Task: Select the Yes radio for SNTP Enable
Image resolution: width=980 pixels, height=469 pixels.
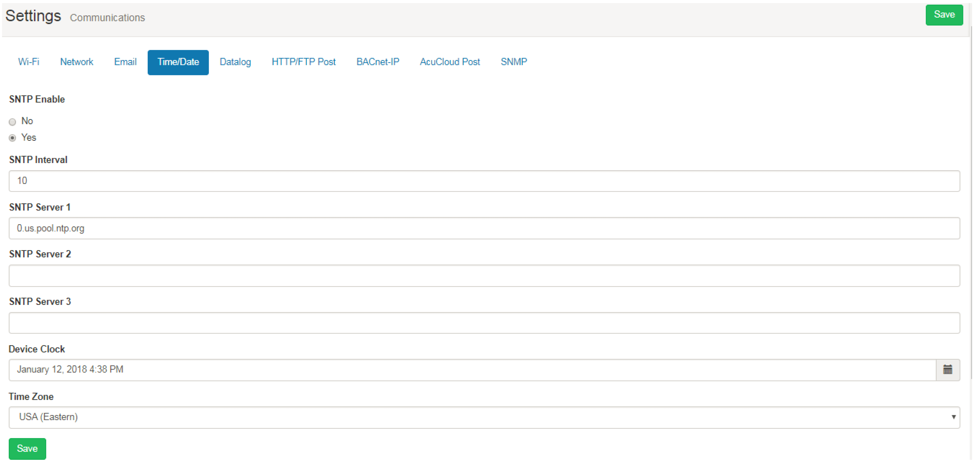Action: pos(13,138)
